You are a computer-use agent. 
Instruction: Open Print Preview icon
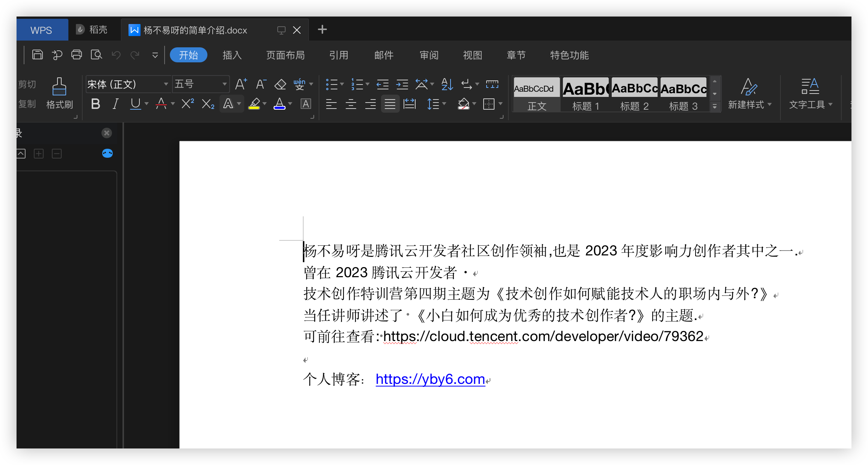pos(96,55)
